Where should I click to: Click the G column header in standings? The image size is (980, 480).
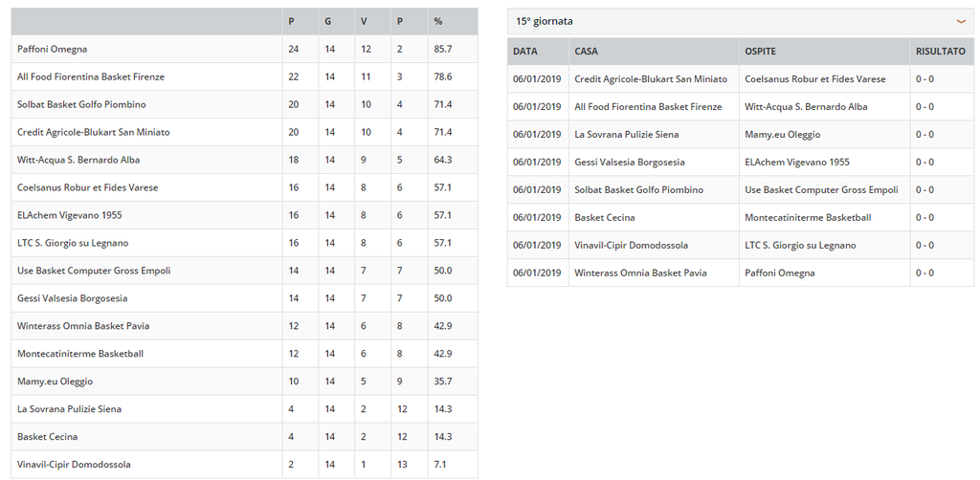pos(328,21)
